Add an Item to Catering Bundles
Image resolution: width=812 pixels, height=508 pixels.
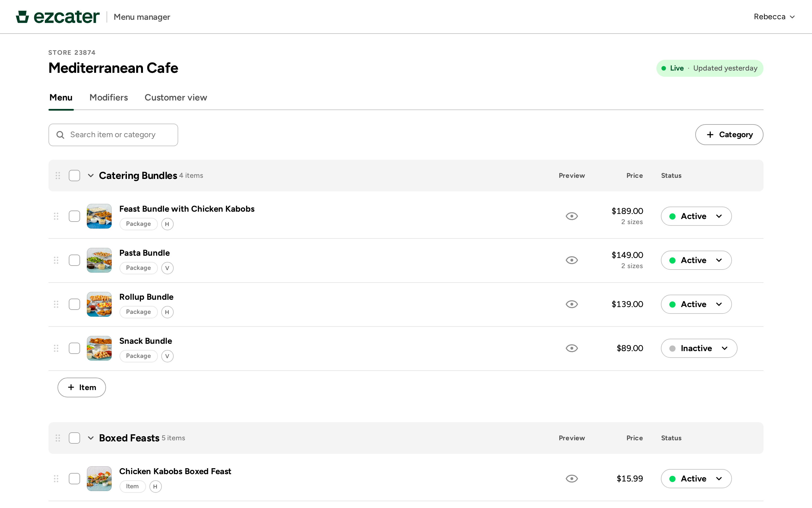(81, 387)
